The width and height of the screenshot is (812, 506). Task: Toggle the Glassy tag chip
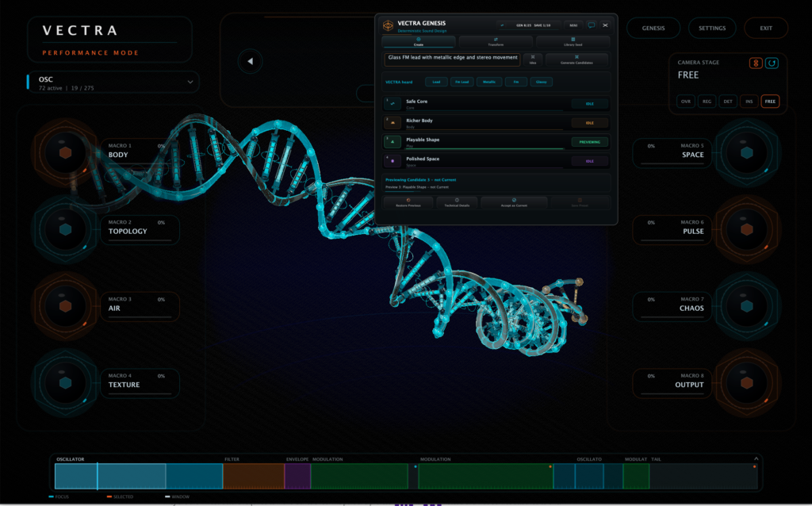(x=541, y=82)
